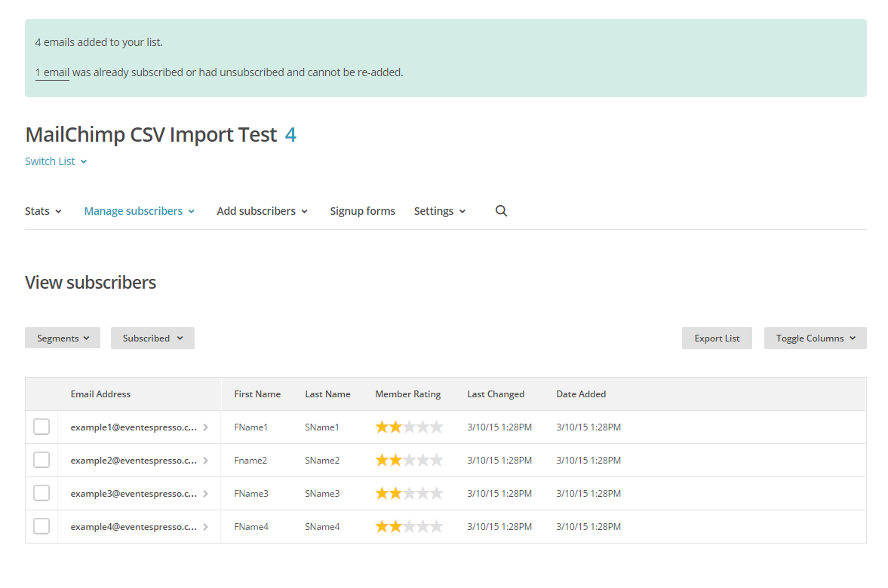Expand the Stats menu

tap(43, 211)
